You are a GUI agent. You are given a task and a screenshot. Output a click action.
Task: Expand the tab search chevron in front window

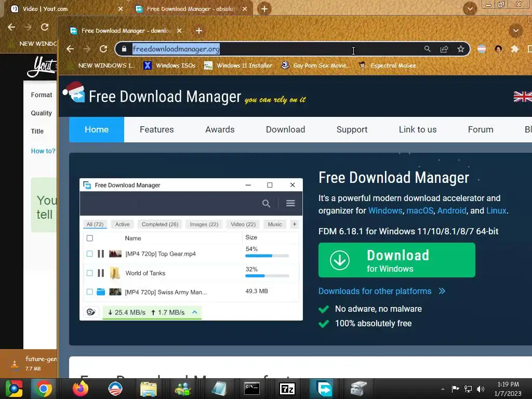click(516, 31)
